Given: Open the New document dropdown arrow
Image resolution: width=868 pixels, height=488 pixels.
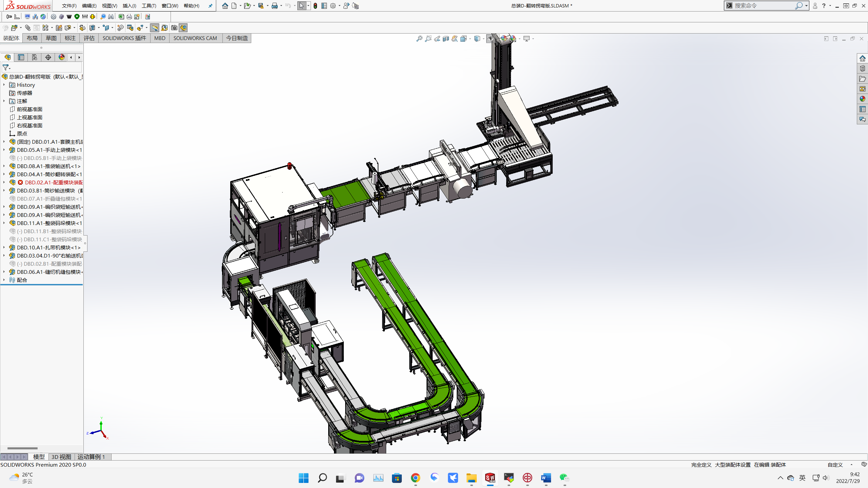Looking at the screenshot, I should pos(240,6).
